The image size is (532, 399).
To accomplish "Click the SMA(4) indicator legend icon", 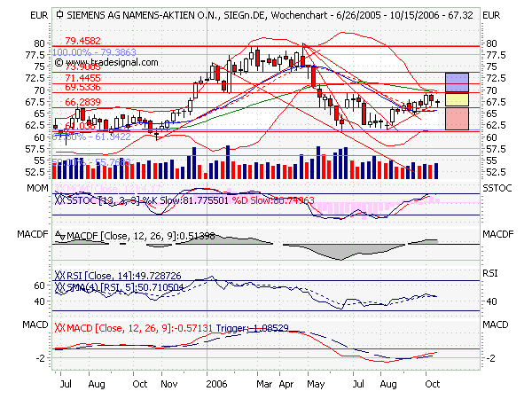I will point(59,287).
